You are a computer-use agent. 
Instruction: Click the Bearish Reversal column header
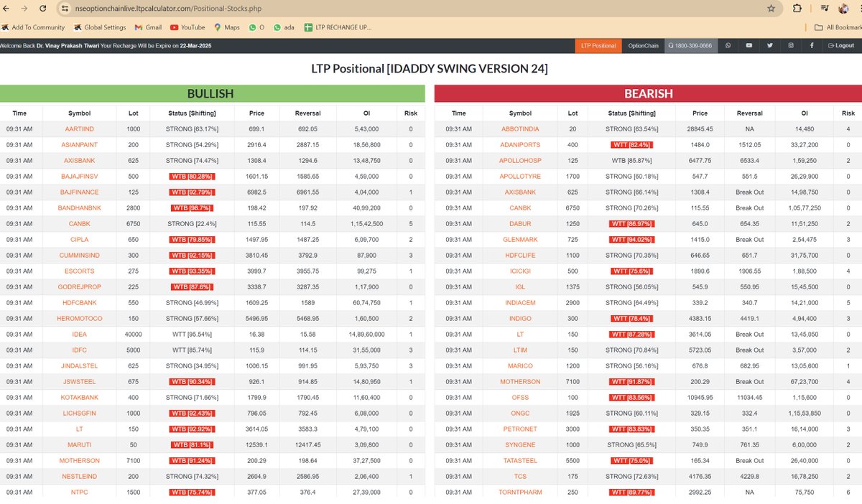749,113
